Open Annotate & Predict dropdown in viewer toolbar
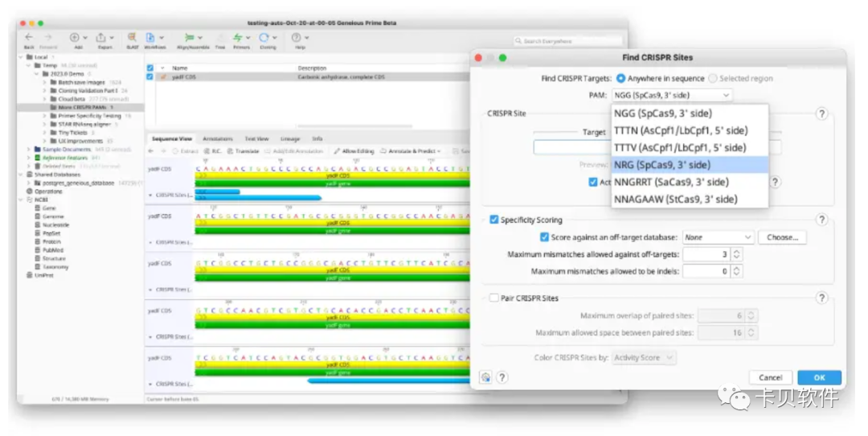The image size is (868, 436). click(x=410, y=150)
